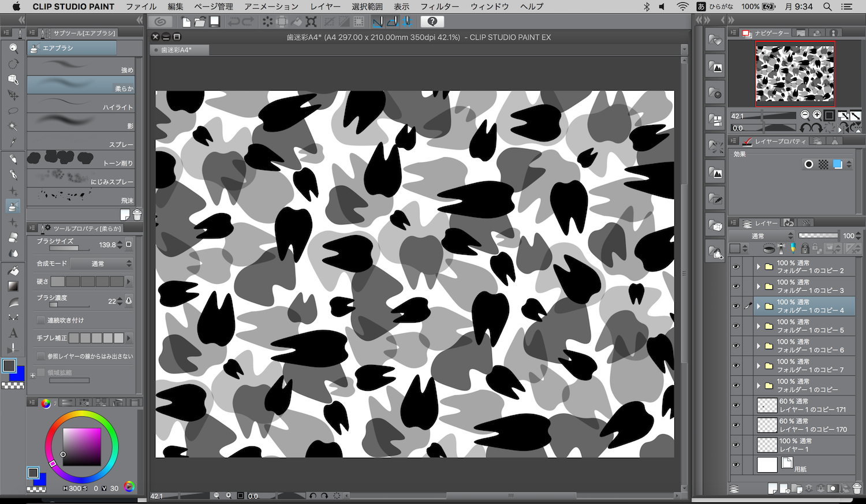Expand the 領域拡縮 plus expander
Screen dimensions: 866x504
pos(33,375)
